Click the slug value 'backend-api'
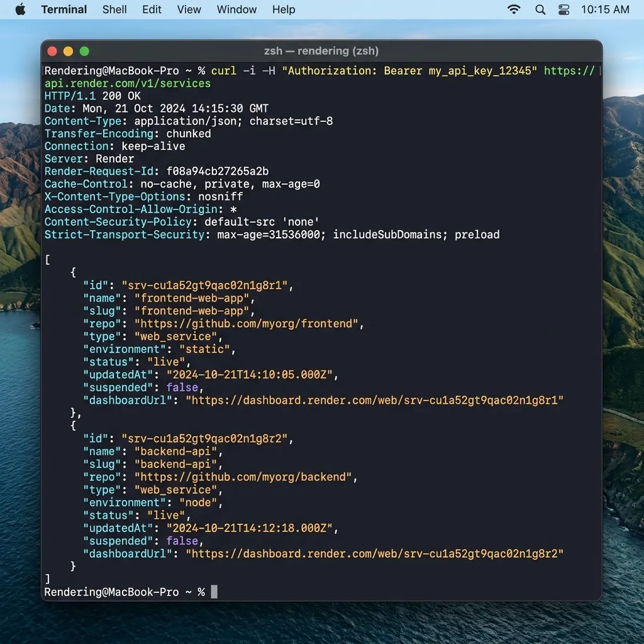This screenshot has height=644, width=644. [x=176, y=465]
